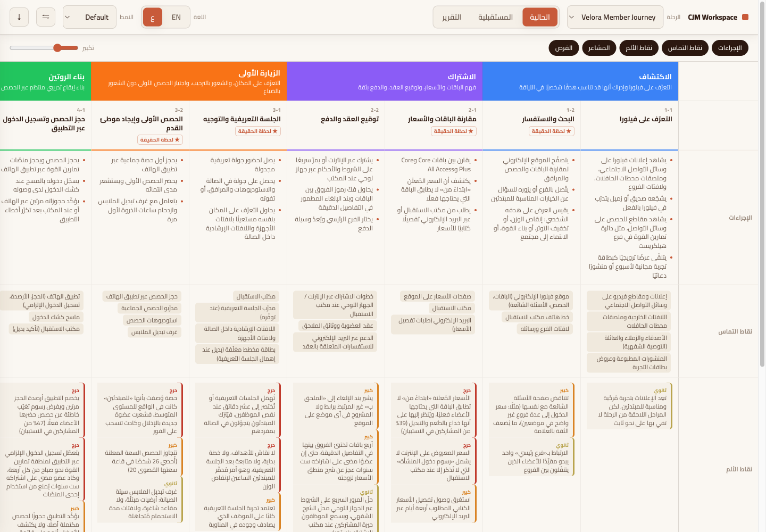Click the الاشتراك phase header

coord(385,81)
